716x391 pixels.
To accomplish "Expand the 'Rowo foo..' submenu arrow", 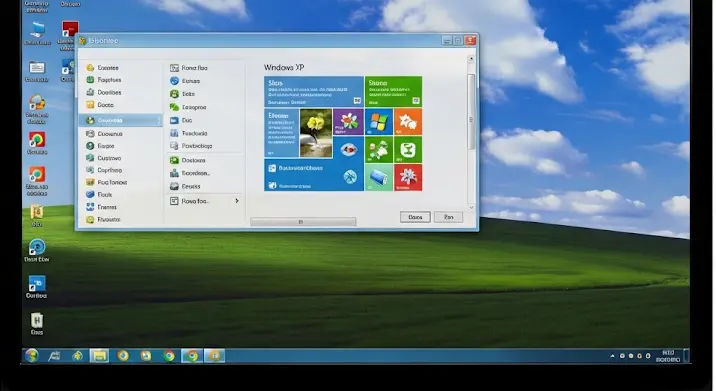I will tap(237, 201).
